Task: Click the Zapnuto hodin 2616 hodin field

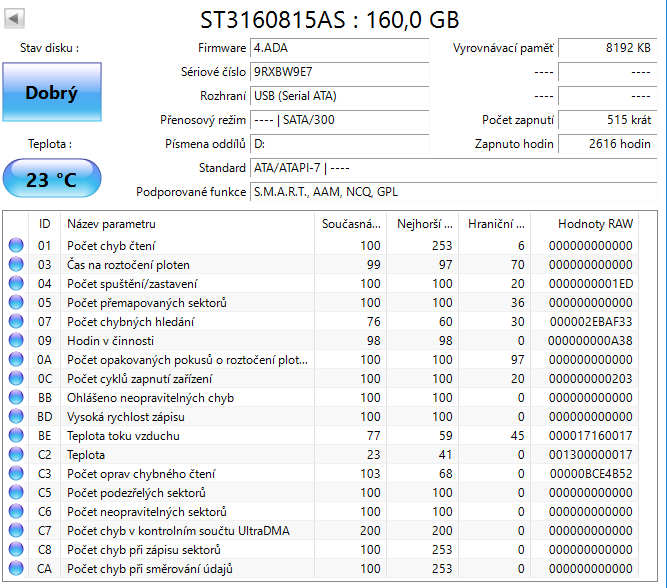Action: coord(608,144)
